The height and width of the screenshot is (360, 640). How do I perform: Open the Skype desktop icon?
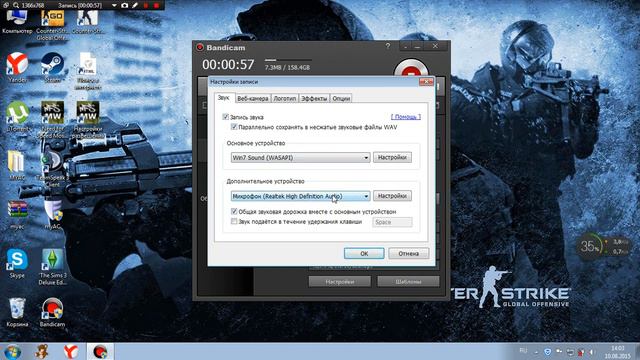[17, 262]
